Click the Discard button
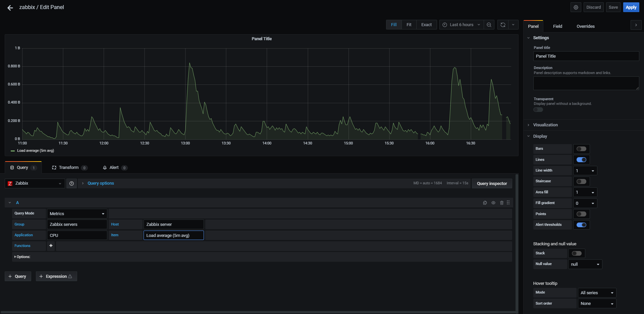 [593, 7]
